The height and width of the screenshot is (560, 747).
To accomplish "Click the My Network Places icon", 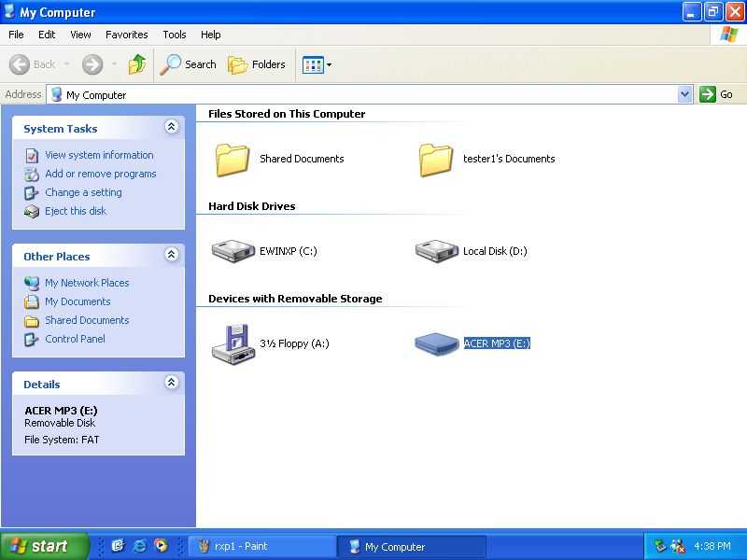I will pyautogui.click(x=32, y=284).
